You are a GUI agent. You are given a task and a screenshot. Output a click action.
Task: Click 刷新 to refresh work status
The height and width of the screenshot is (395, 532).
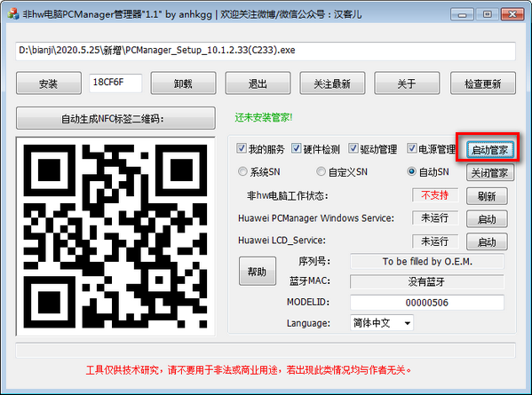point(487,196)
